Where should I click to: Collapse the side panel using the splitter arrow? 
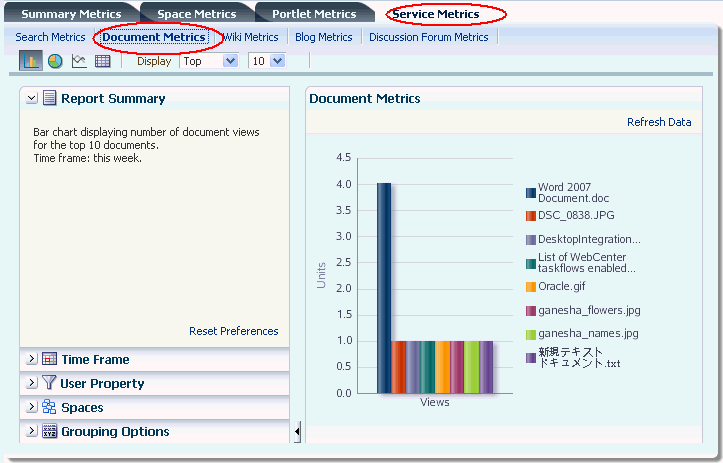[297, 432]
